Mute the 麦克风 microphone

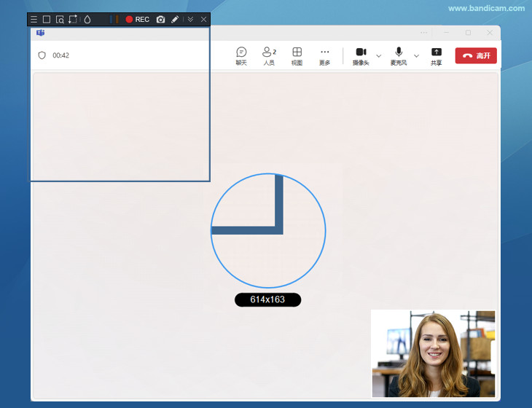(399, 55)
